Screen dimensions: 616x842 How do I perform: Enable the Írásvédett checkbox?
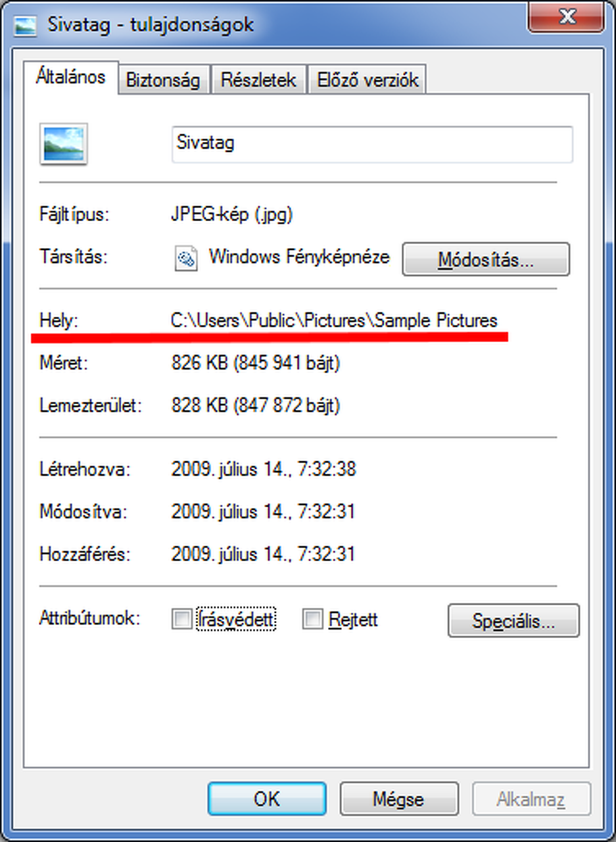[x=181, y=619]
